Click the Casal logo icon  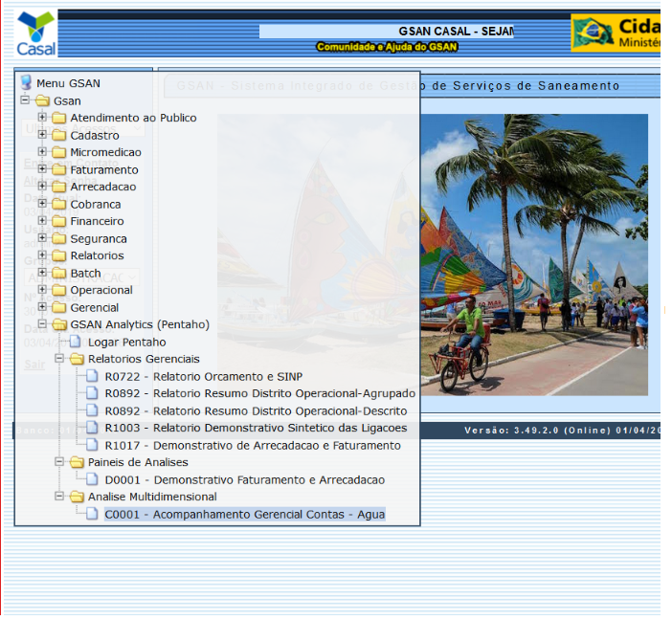[36, 33]
